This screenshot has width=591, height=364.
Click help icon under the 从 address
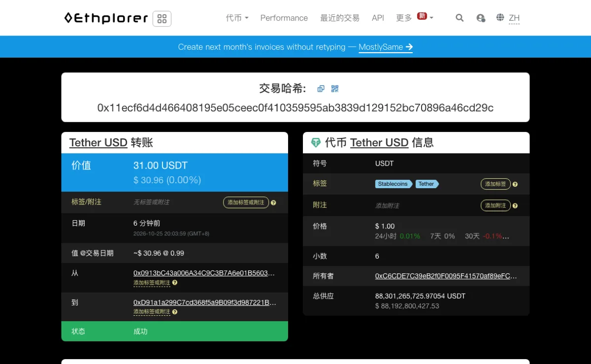point(175,283)
